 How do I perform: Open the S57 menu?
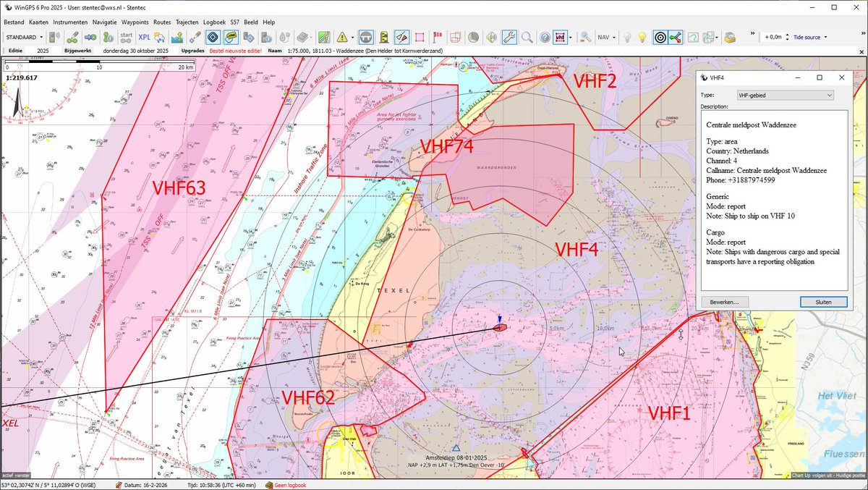[x=234, y=22]
